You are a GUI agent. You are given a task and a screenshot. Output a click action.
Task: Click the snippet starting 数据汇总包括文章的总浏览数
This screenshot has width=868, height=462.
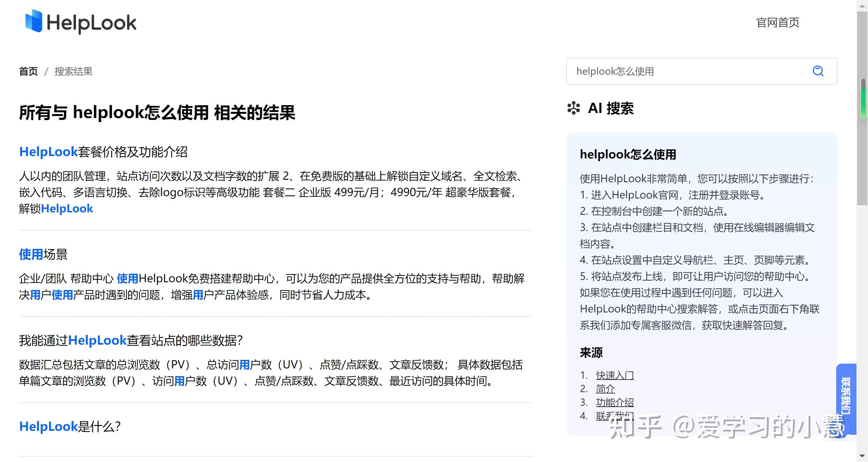coord(271,373)
